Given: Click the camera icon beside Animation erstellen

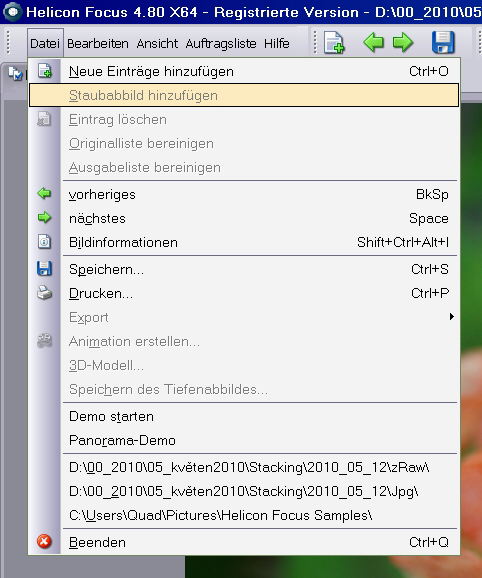Looking at the screenshot, I should click(44, 341).
